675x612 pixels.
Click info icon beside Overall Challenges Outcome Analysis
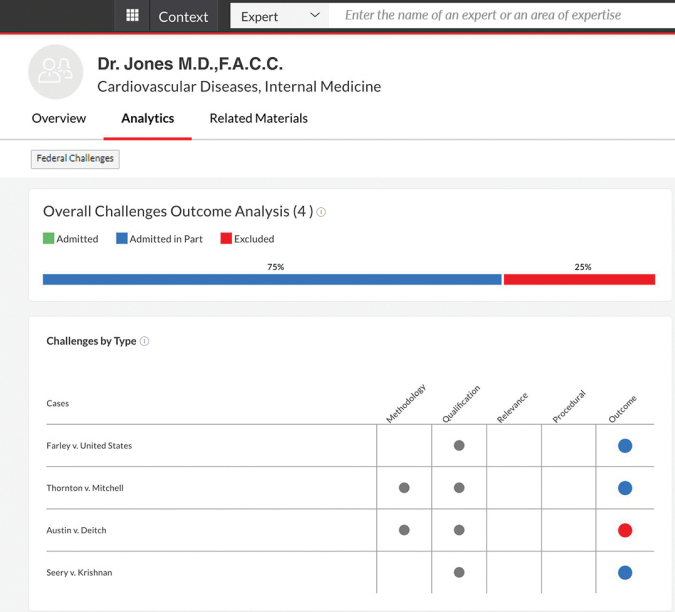click(x=321, y=212)
